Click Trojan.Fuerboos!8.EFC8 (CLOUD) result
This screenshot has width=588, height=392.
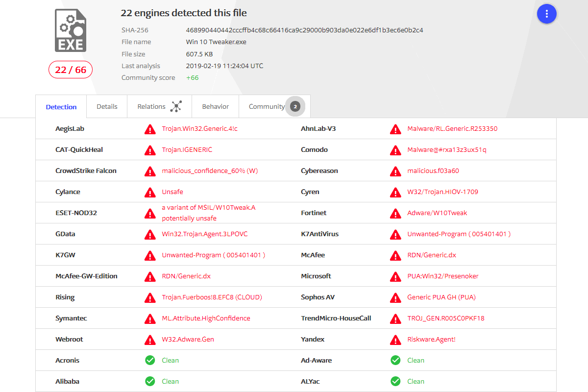click(x=212, y=297)
